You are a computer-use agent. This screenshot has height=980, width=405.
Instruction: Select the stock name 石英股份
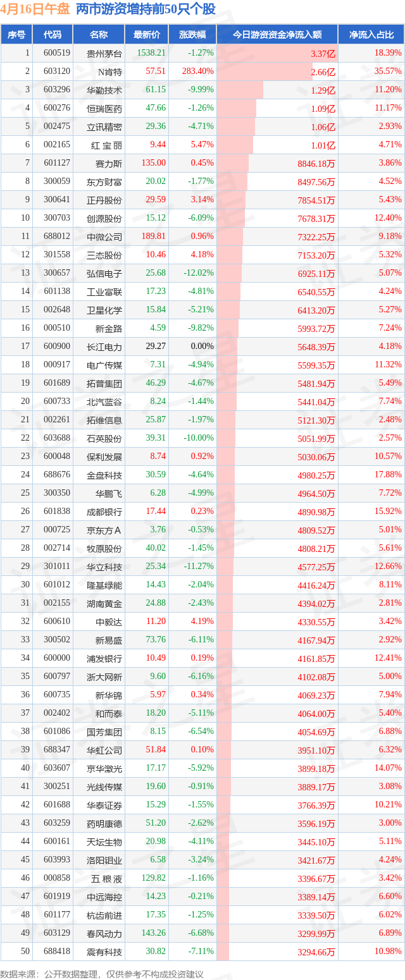tap(104, 438)
